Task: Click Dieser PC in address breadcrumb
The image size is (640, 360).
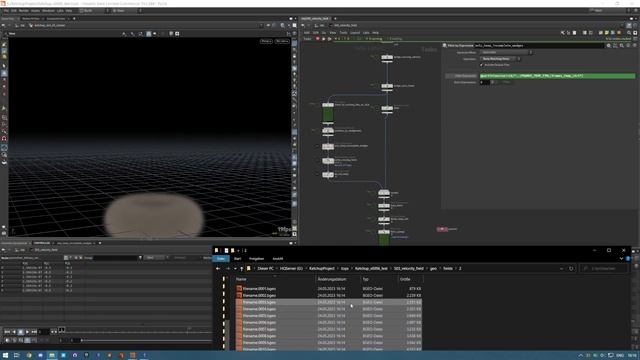Action: tap(266, 269)
